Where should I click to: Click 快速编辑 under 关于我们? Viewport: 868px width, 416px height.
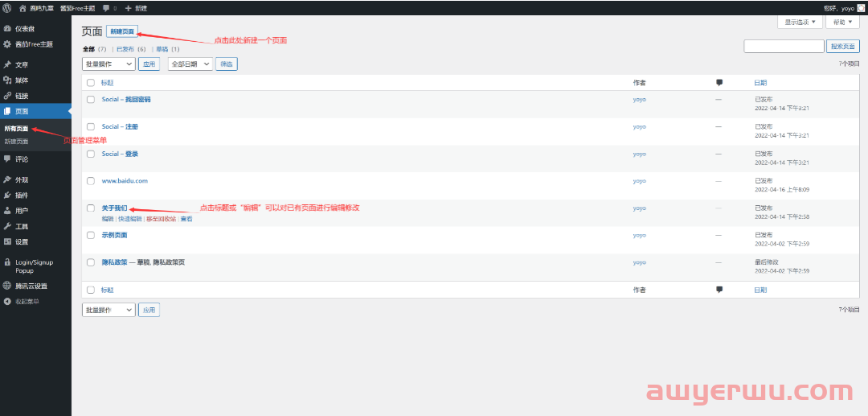pos(130,220)
